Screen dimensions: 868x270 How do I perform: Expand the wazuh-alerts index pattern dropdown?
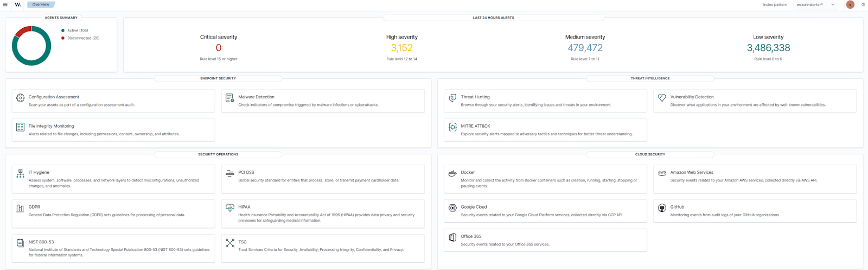[x=816, y=4]
